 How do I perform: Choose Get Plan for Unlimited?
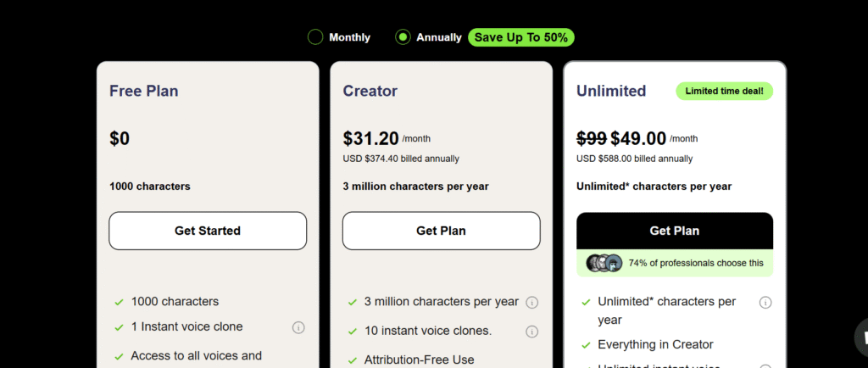click(x=675, y=231)
